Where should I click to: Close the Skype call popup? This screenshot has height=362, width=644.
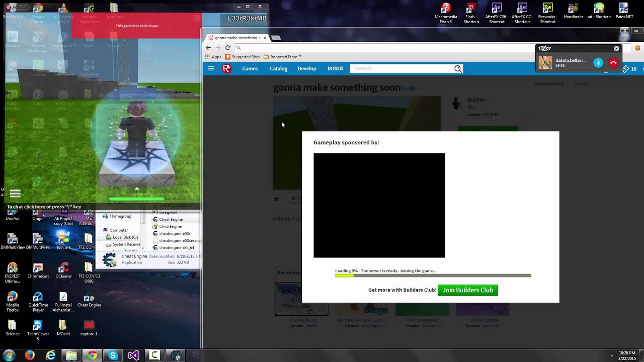616,49
